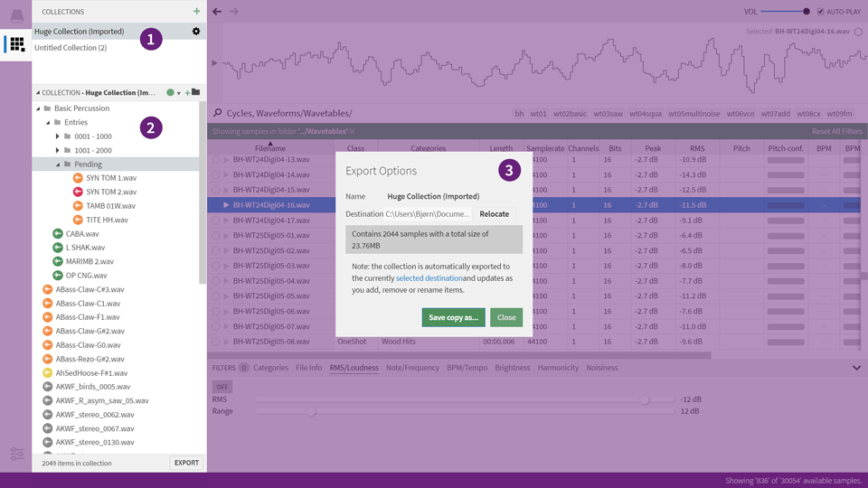
Task: Sort by the Filename column header
Action: tap(270, 148)
